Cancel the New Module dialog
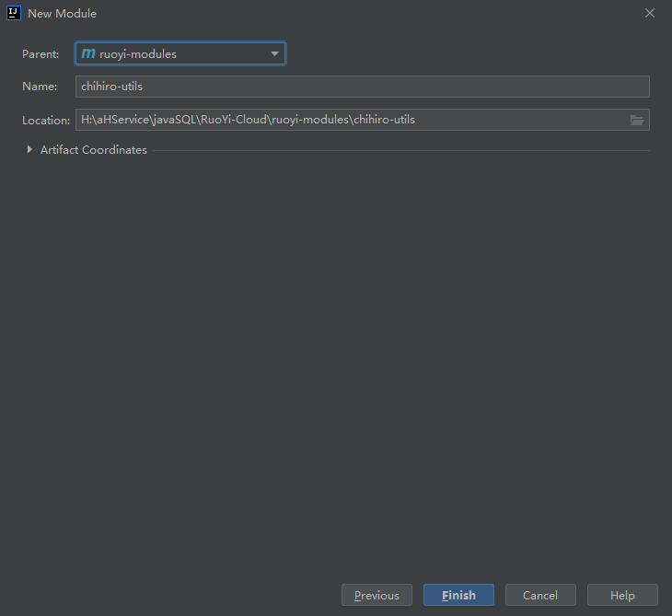Viewport: 672px width, 616px height. point(540,595)
